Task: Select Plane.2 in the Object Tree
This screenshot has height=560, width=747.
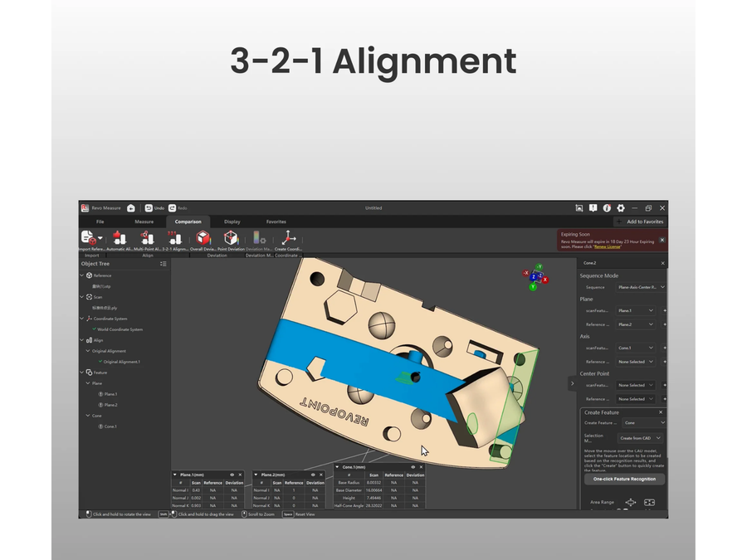Action: tap(110, 405)
